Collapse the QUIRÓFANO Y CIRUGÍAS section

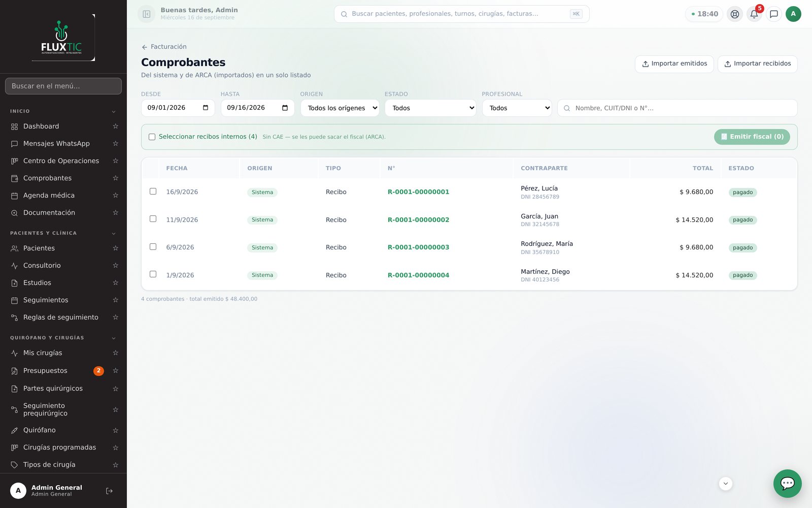[114, 338]
